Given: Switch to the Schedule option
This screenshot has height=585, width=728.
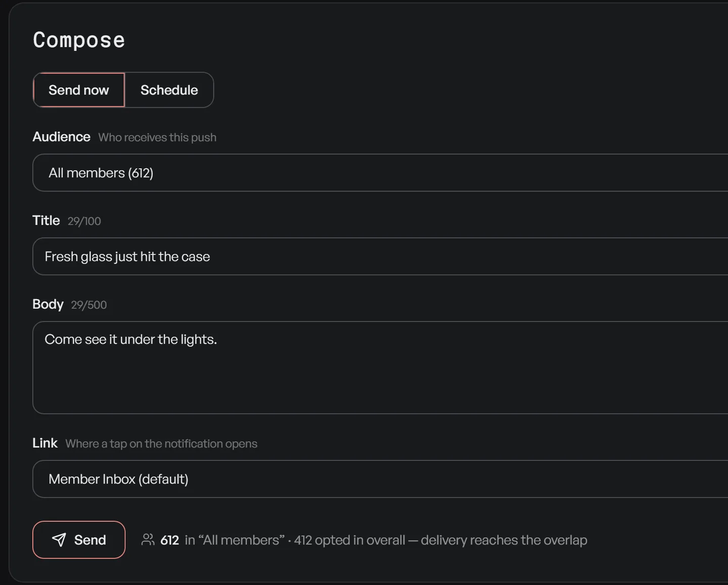Looking at the screenshot, I should click(169, 90).
